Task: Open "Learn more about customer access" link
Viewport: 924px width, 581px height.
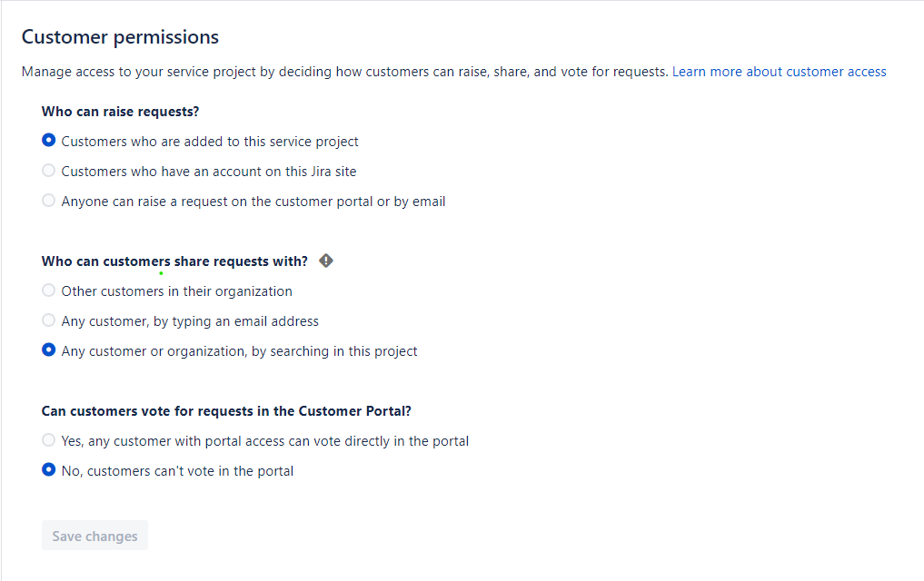Action: click(779, 71)
